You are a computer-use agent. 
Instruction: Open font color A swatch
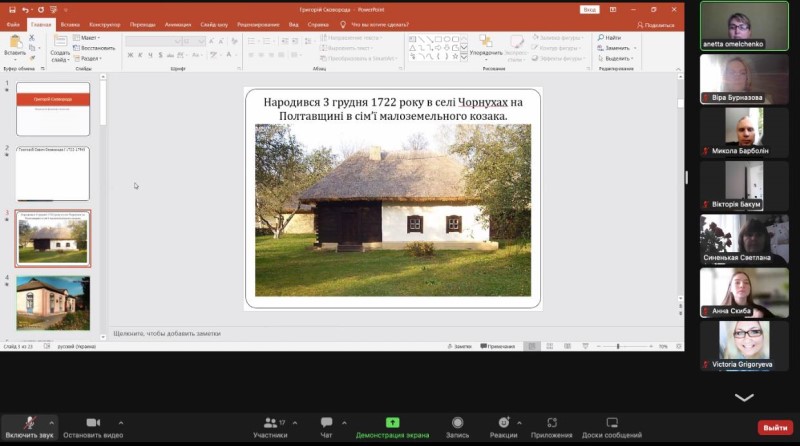[229, 55]
